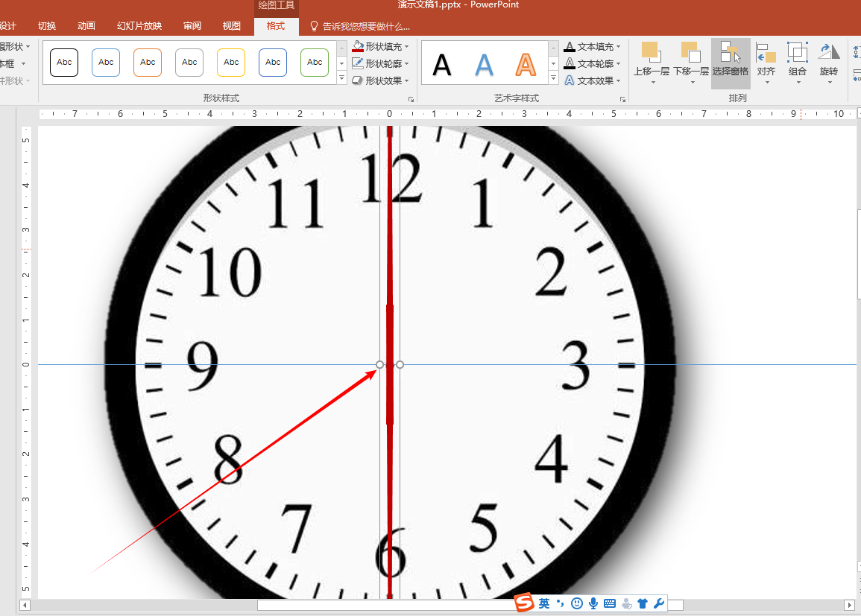Open the Sogou toolbox wrench icon
The image size is (861, 616).
(x=659, y=603)
